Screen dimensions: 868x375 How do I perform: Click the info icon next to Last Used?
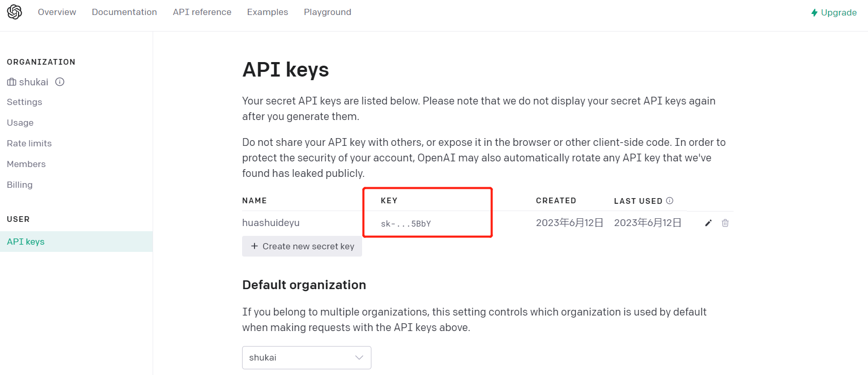coord(669,201)
